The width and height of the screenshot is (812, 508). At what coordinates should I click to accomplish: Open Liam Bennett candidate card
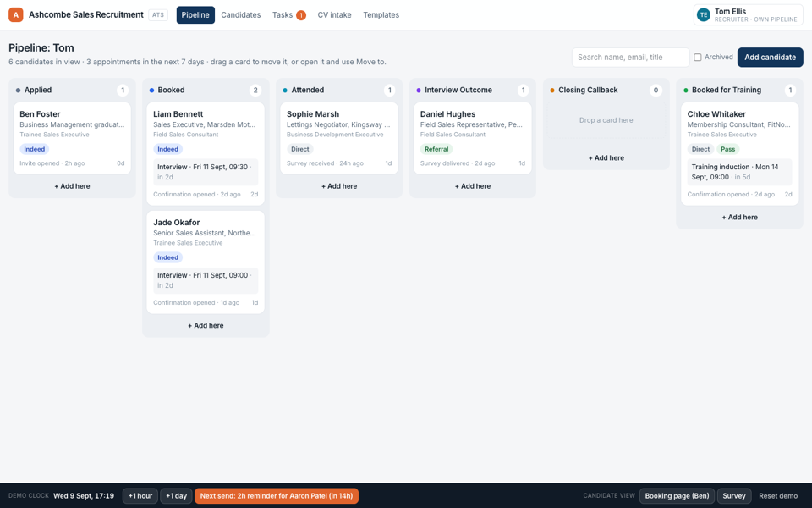[206, 154]
